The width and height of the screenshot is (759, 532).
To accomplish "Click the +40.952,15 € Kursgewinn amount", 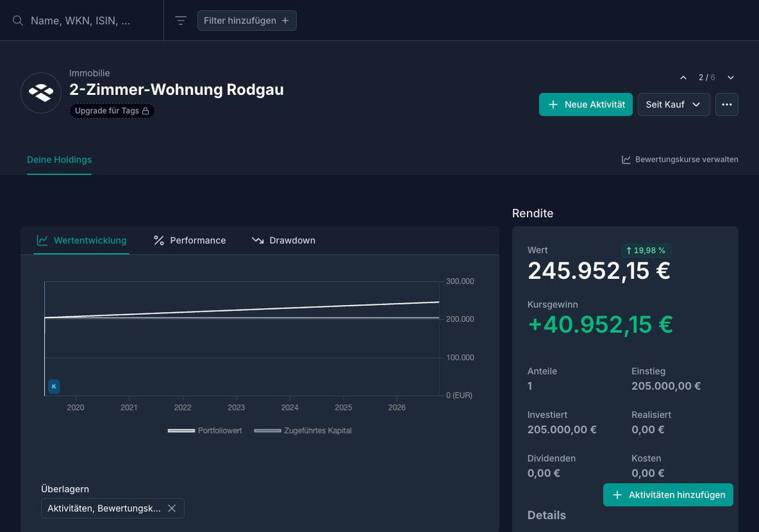I will tap(600, 325).
